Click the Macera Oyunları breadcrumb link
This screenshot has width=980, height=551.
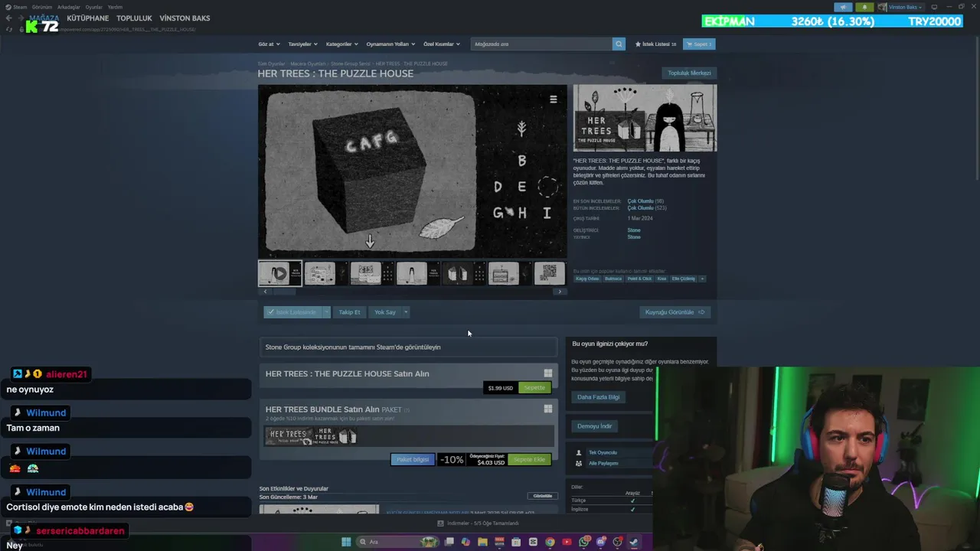pos(308,64)
